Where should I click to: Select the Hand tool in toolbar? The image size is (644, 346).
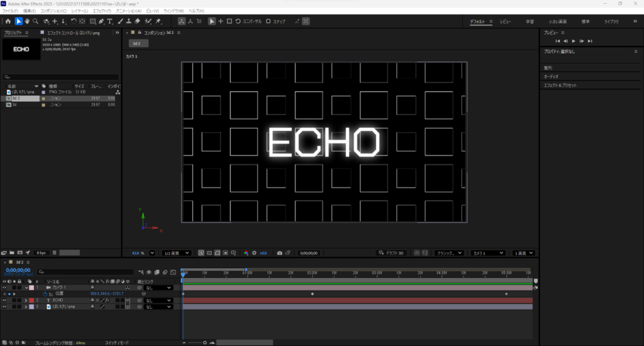coord(27,21)
